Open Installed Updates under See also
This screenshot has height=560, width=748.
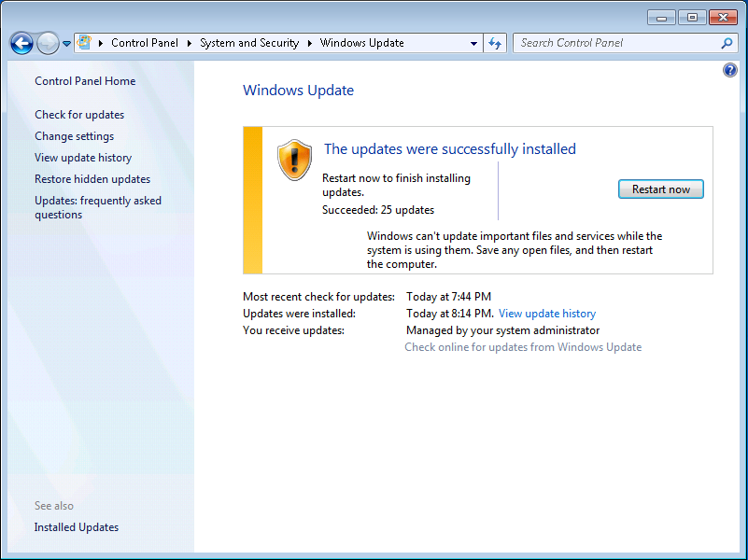coord(77,527)
